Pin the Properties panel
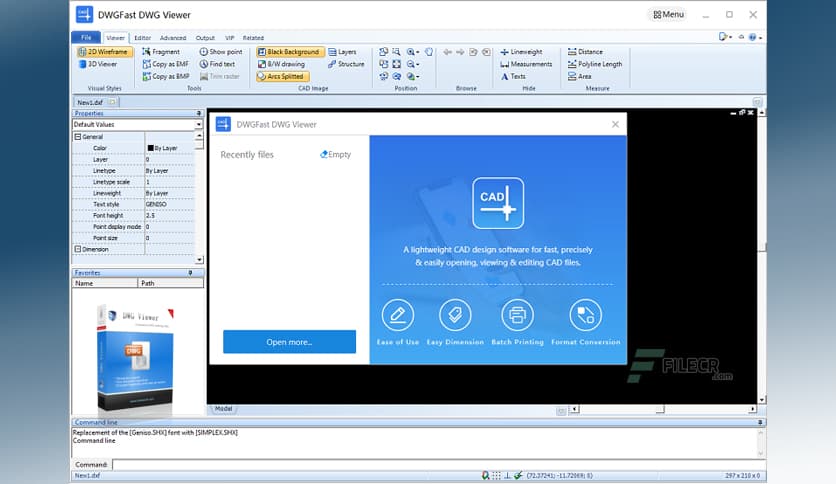 198,113
